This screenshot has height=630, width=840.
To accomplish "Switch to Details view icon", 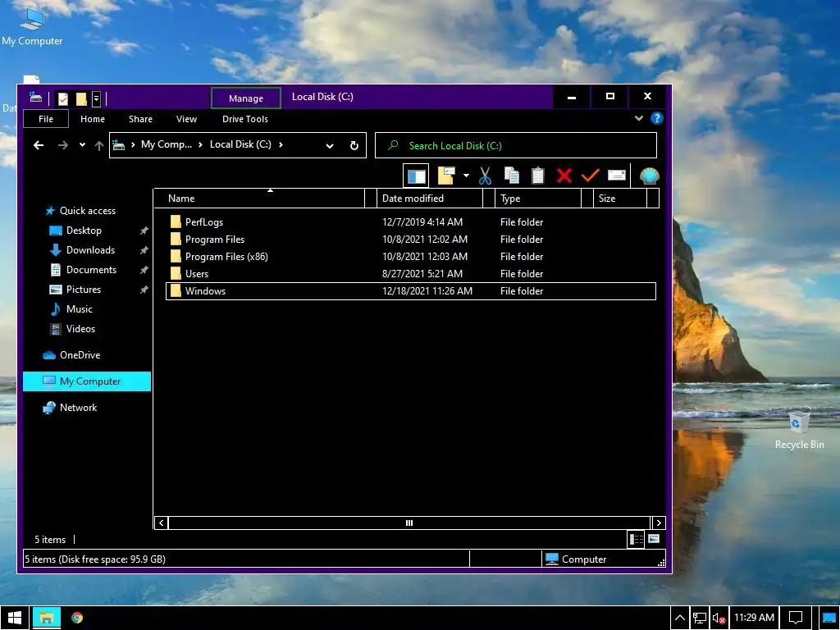I will point(636,539).
